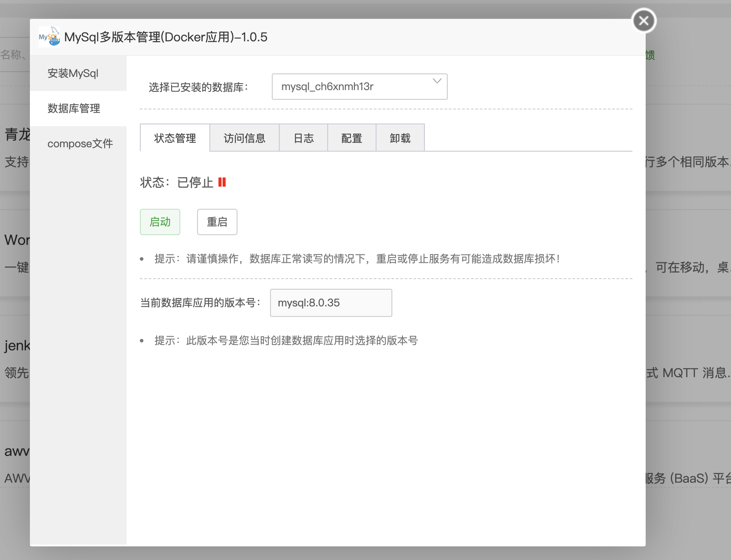The image size is (731, 560).
Task: Focus the mysql:8.0.35 version field
Action: pyautogui.click(x=331, y=303)
